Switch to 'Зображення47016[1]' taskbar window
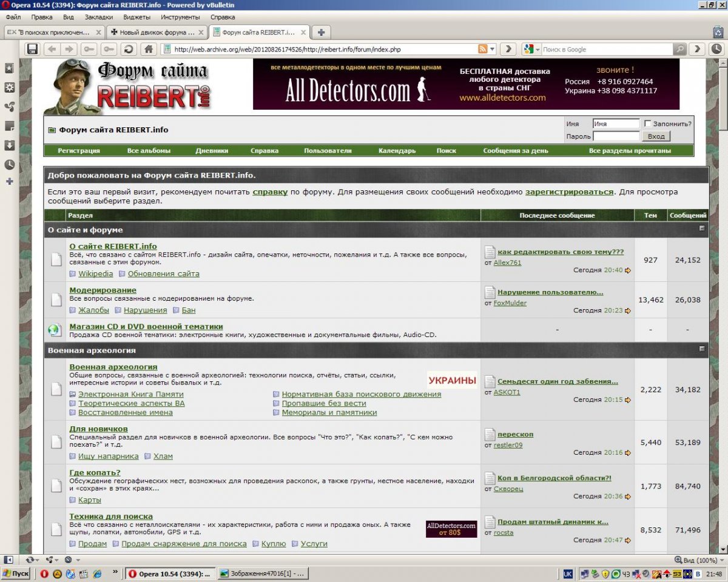This screenshot has height=582, width=728. 263,574
